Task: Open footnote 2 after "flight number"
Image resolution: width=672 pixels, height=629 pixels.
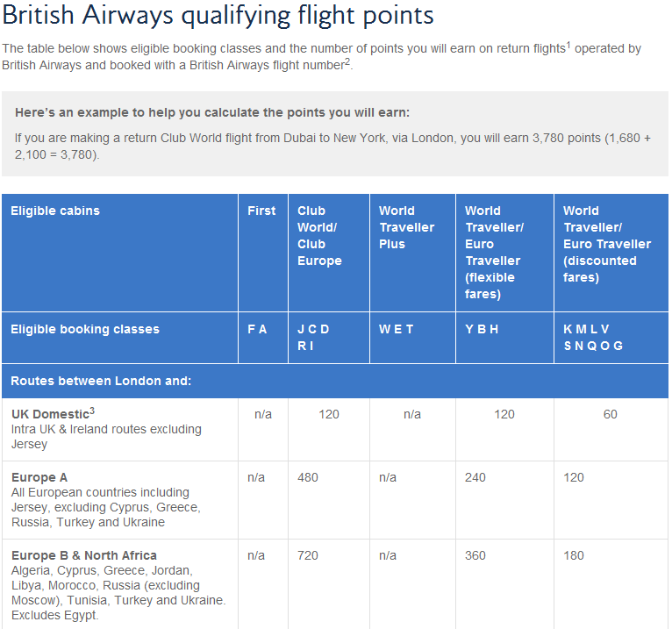Action: (347, 61)
